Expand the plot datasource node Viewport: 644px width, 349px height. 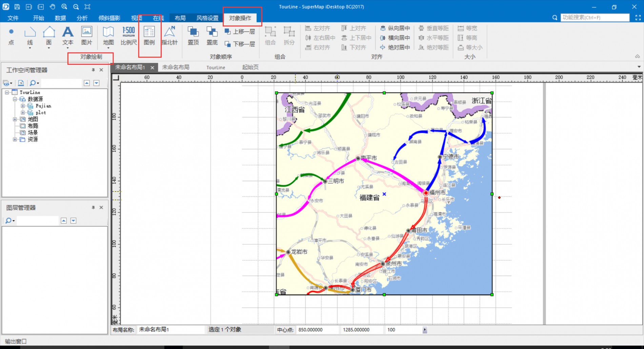[23, 112]
